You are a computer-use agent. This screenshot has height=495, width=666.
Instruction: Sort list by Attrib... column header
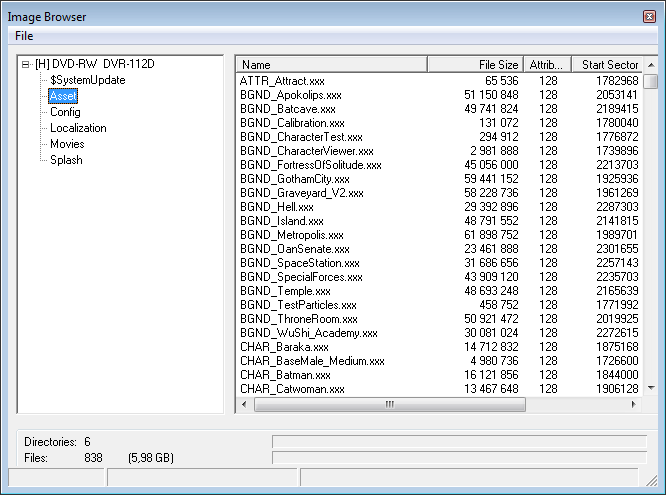[547, 65]
